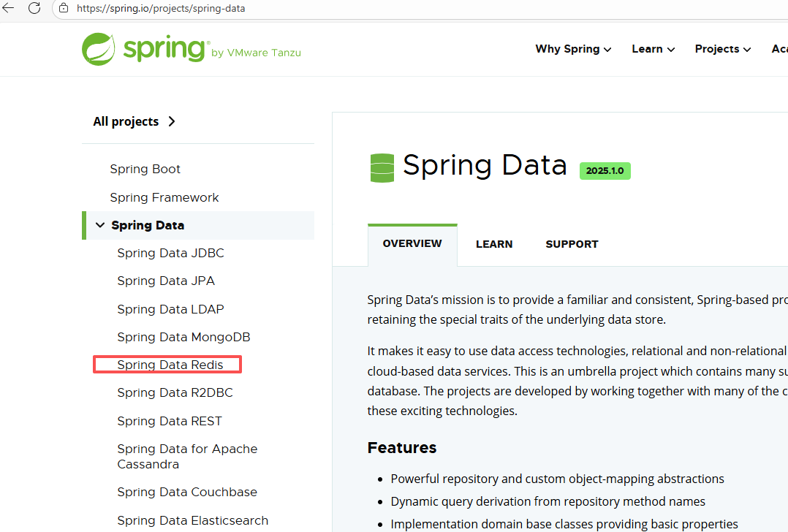Screen dimensions: 788x532
Task: Click the 'Dynamic query derivation' bullet
Action: (548, 501)
